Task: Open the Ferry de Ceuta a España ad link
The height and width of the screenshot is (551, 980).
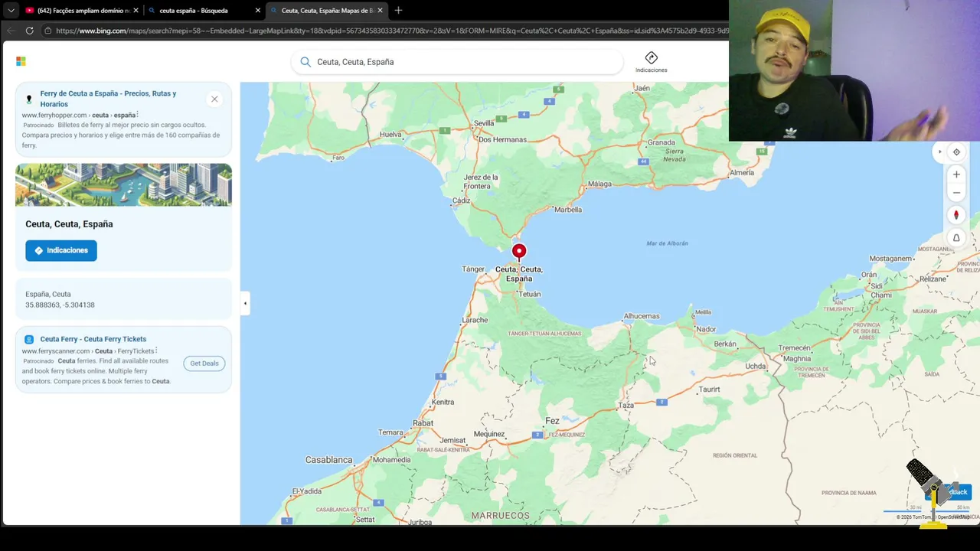Action: click(108, 99)
